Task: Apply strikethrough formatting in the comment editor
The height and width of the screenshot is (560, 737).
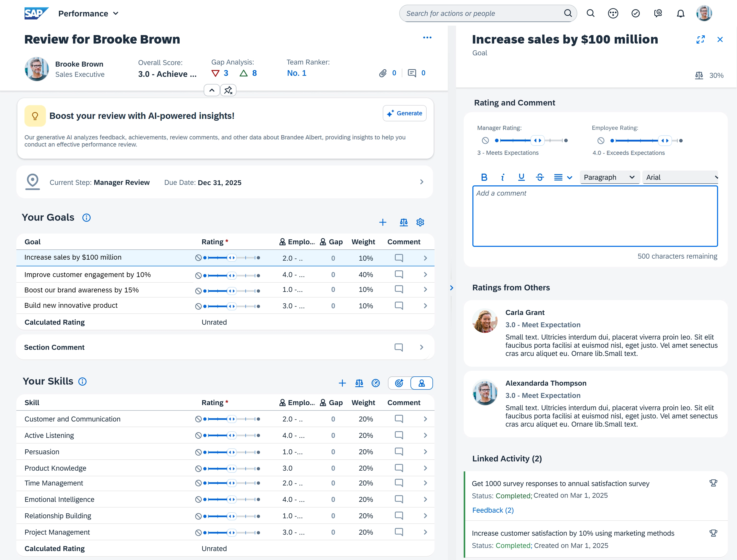Action: click(x=540, y=177)
